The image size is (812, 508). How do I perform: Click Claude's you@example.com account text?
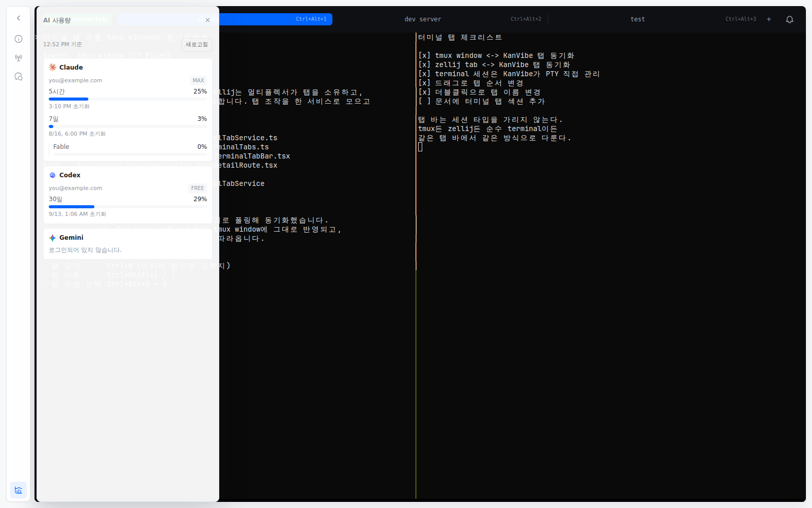coord(76,80)
